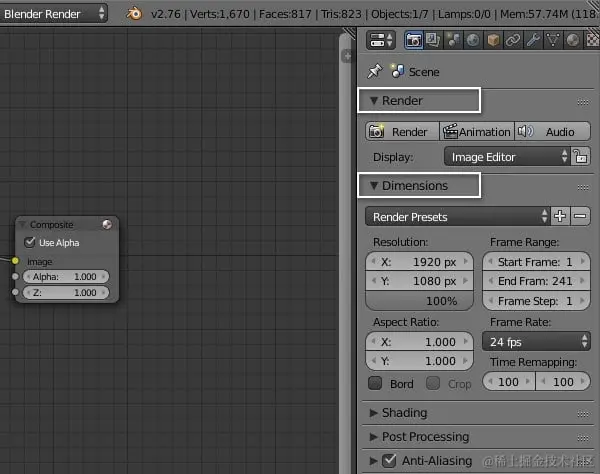Switch to the Render Layers properties tab
600x474 pixels.
[x=433, y=40]
